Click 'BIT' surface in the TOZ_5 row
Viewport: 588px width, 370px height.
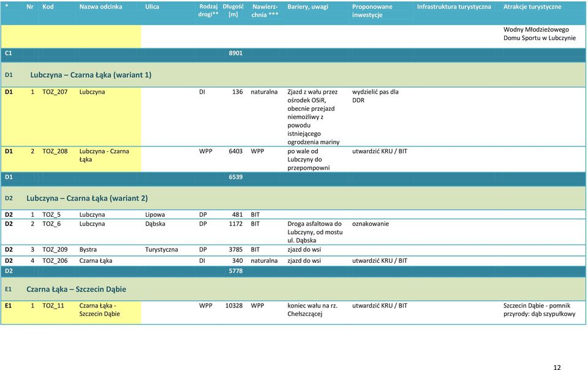pyautogui.click(x=255, y=215)
